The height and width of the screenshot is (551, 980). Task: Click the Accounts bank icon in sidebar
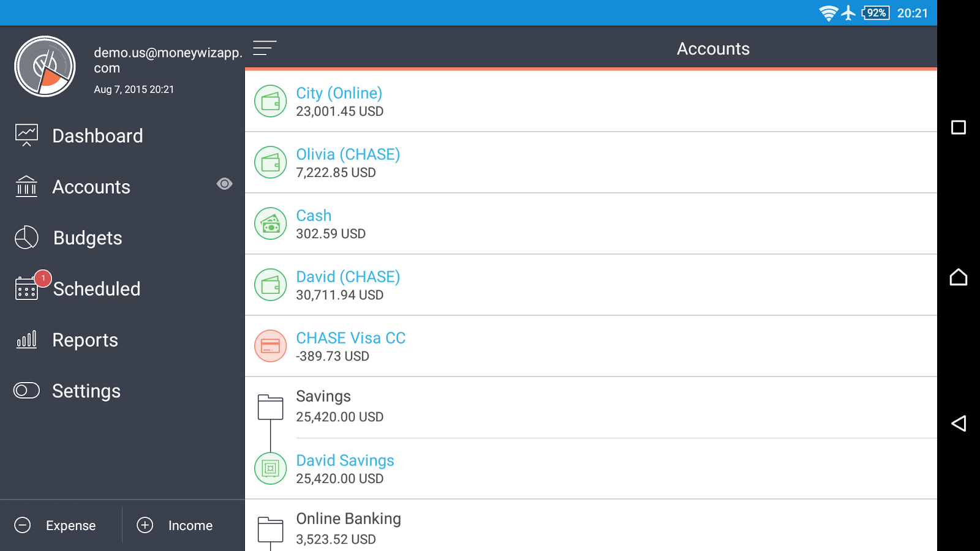tap(25, 187)
